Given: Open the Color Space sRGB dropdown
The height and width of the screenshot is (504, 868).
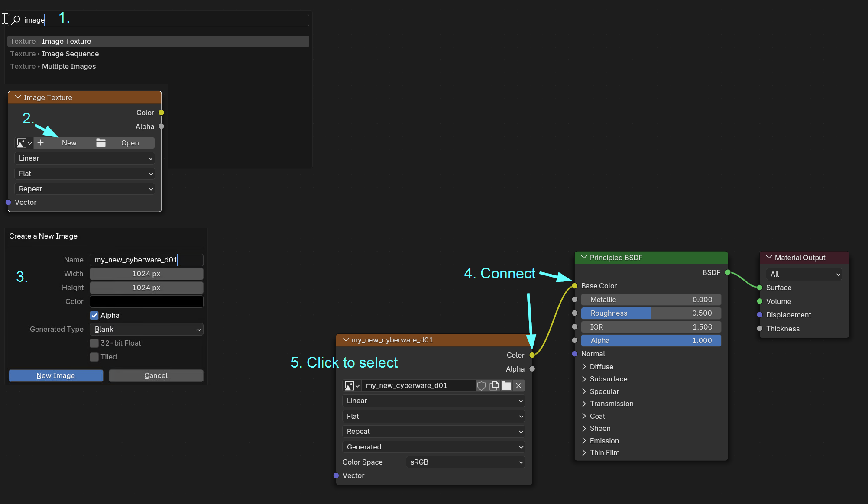Looking at the screenshot, I should (465, 462).
